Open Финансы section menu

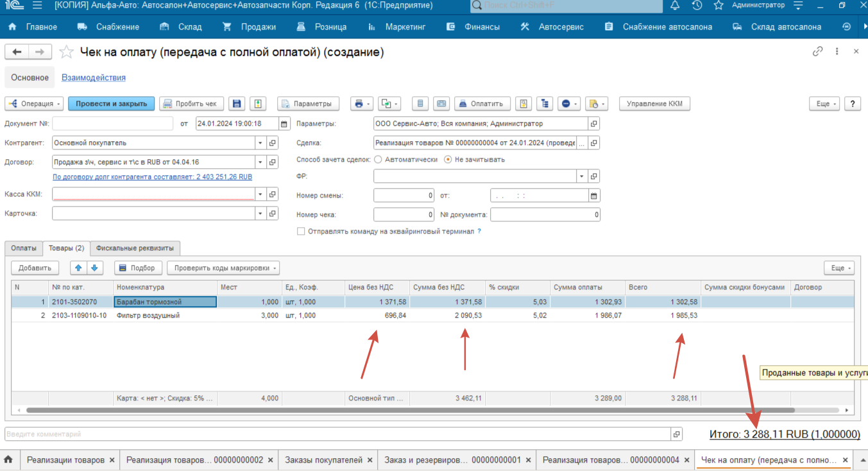[473, 27]
